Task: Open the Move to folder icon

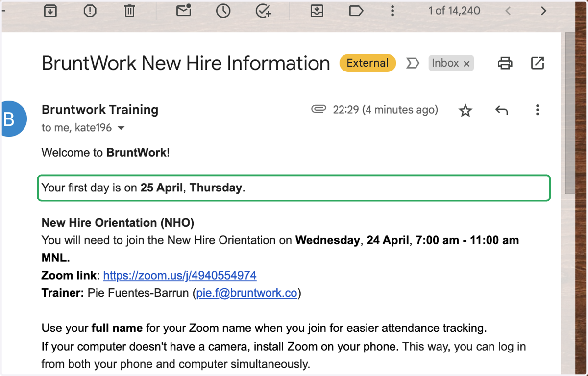Action: [x=317, y=11]
